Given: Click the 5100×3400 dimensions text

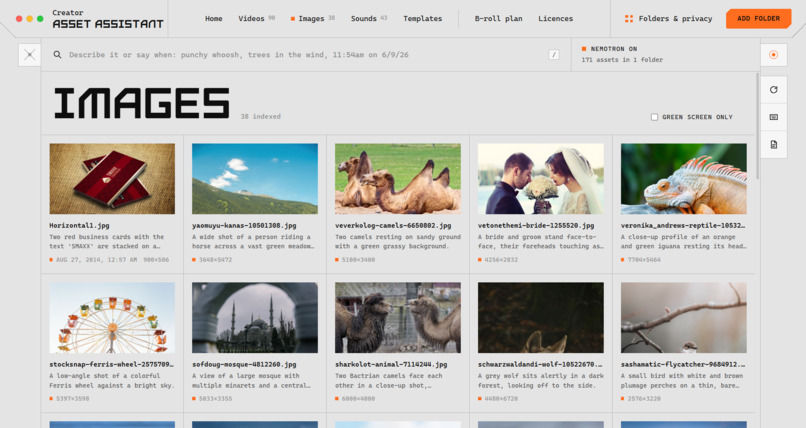Looking at the screenshot, I should (358, 259).
